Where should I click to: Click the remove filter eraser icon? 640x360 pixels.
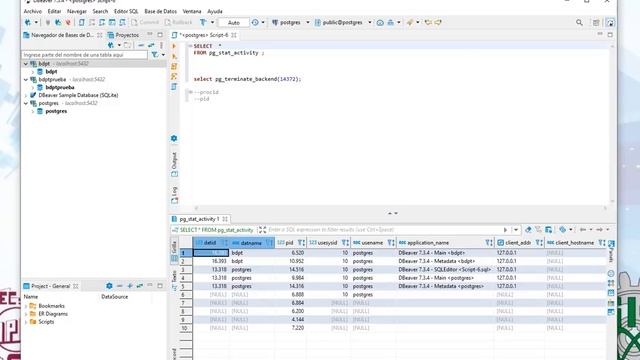pos(528,230)
